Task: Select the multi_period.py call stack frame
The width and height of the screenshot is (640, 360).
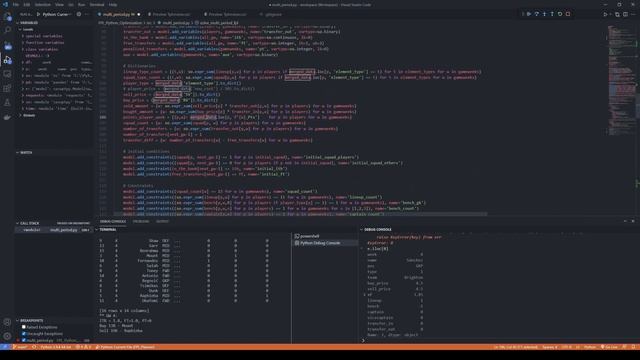Action: pos(54,230)
